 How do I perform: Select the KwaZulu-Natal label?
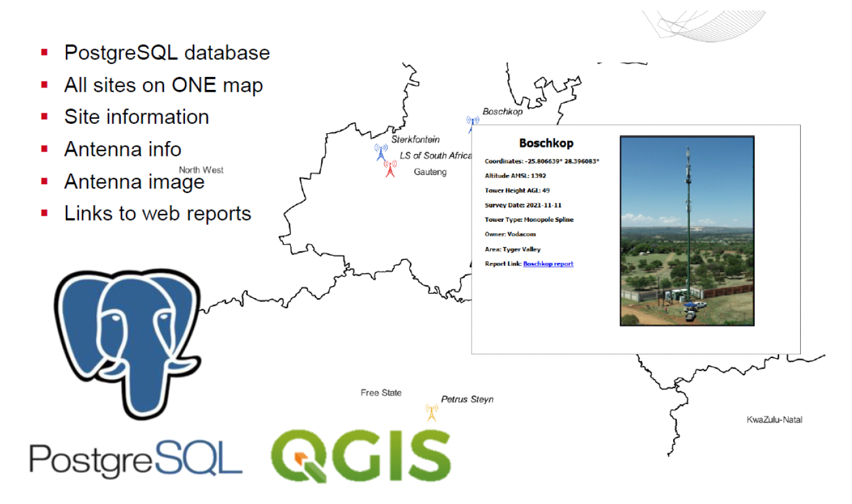point(774,419)
